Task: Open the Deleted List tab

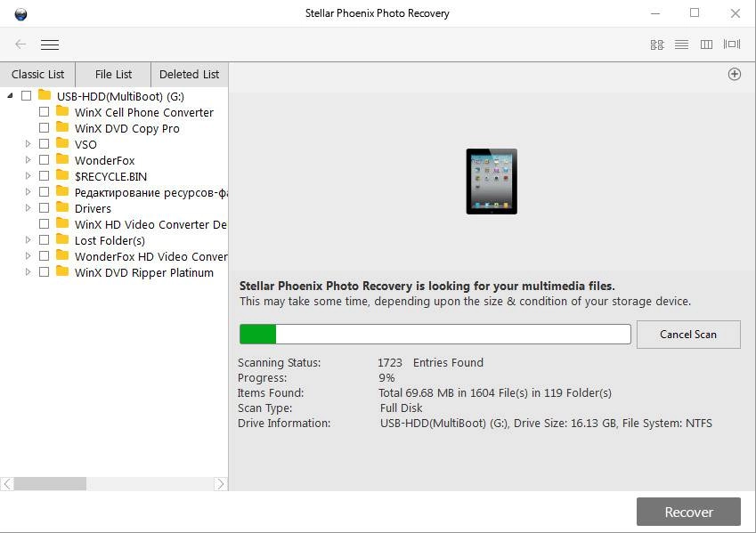Action: 189,74
